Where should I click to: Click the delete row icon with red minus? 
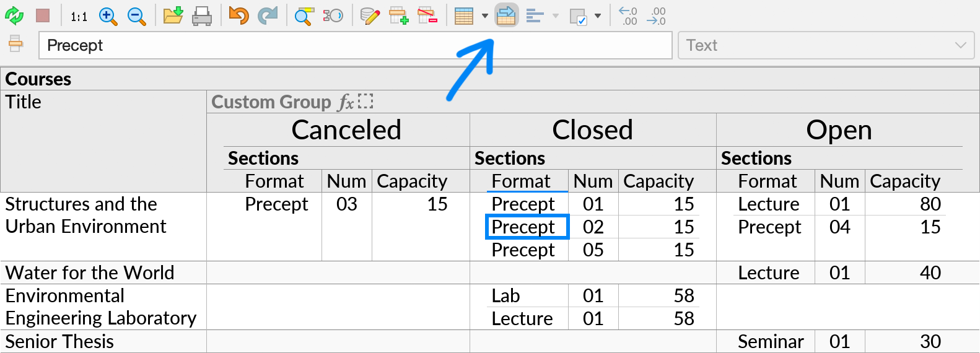click(427, 16)
